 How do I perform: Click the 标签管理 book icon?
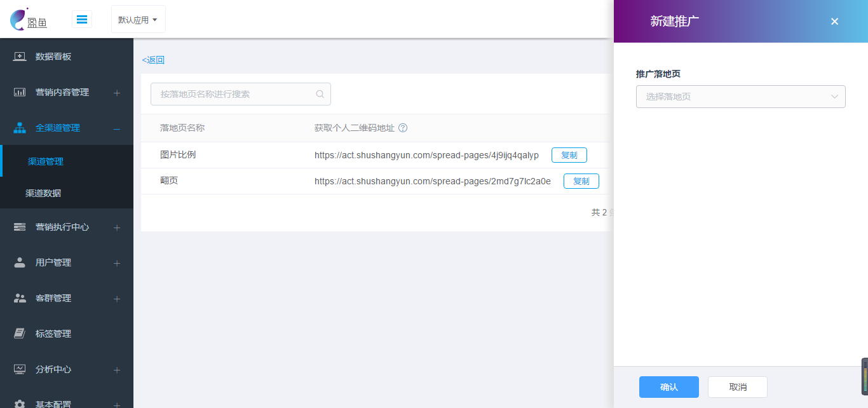[x=20, y=334]
